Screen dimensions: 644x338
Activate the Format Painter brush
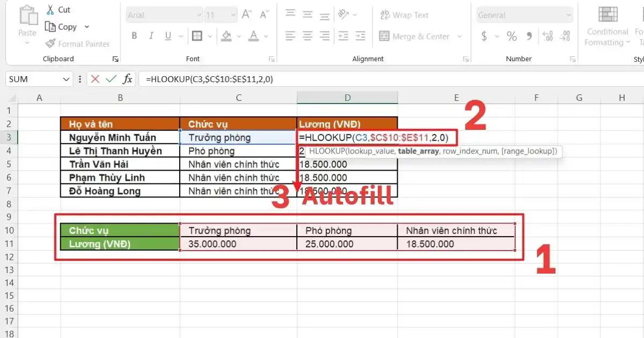(x=78, y=43)
